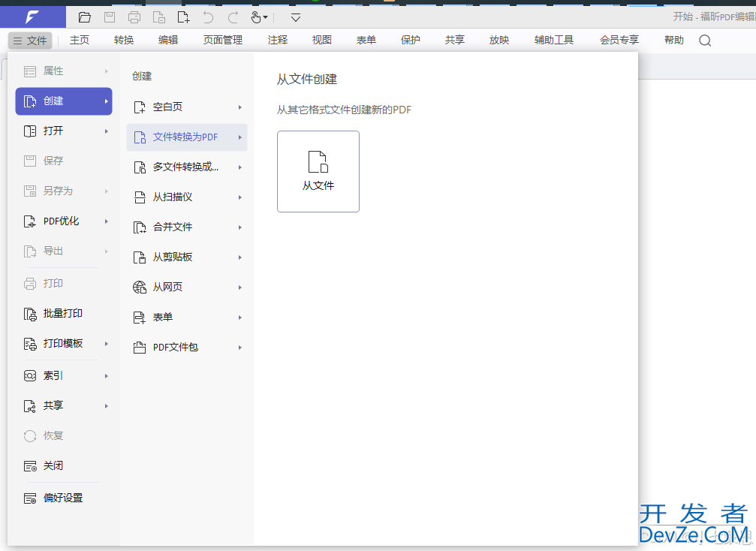The height and width of the screenshot is (551, 756).
Task: Choose 从网页 option
Action: (187, 288)
